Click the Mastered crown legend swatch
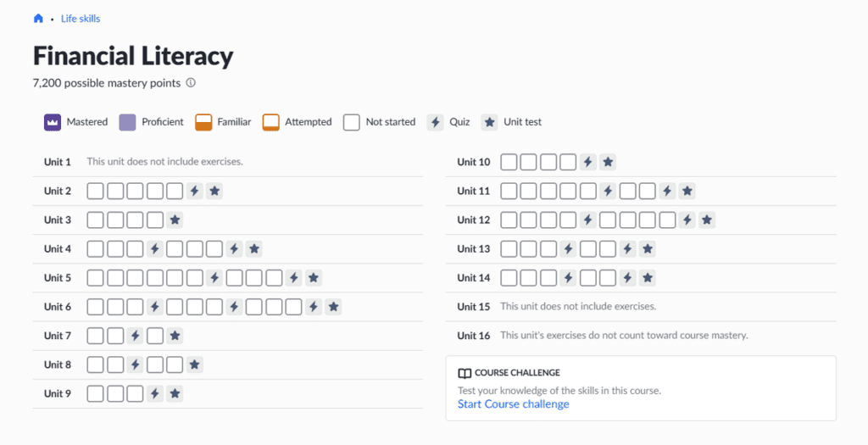 pyautogui.click(x=53, y=122)
